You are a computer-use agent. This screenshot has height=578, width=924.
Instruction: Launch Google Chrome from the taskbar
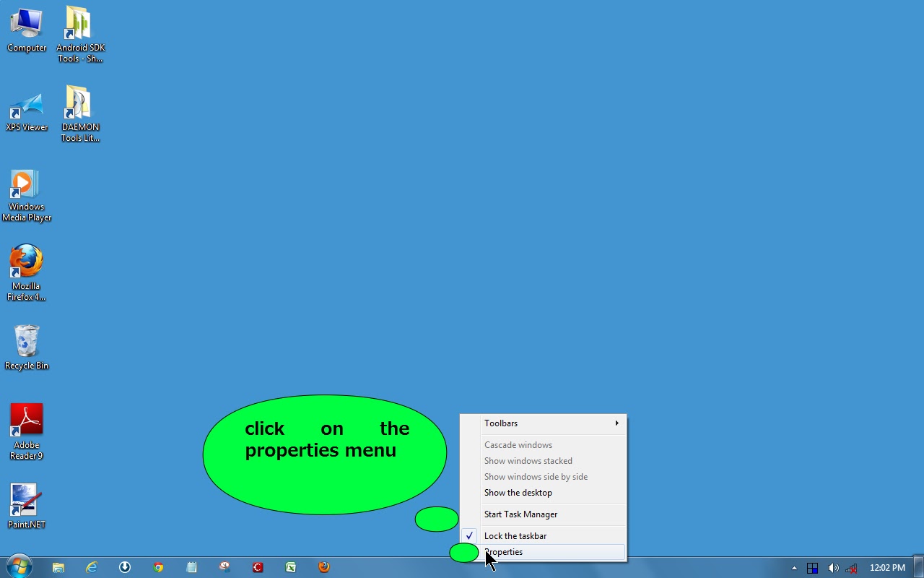158,567
